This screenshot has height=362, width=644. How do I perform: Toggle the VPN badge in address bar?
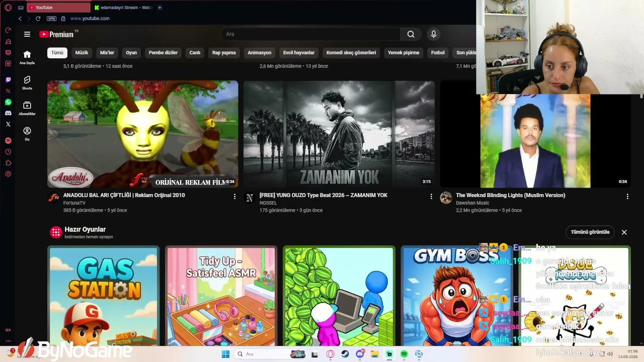51,19
